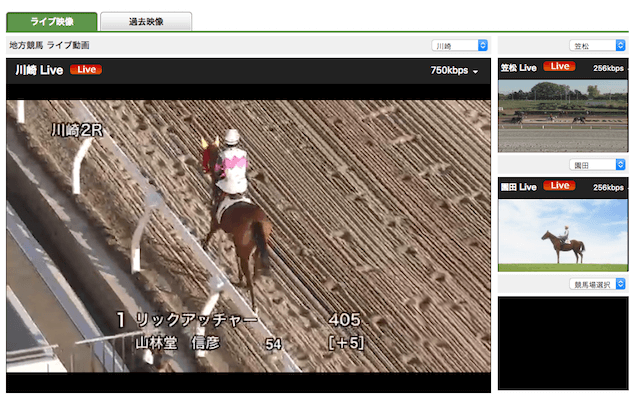Expand the 750kbps bitrate selector
The width and height of the screenshot is (640, 399).
click(454, 71)
